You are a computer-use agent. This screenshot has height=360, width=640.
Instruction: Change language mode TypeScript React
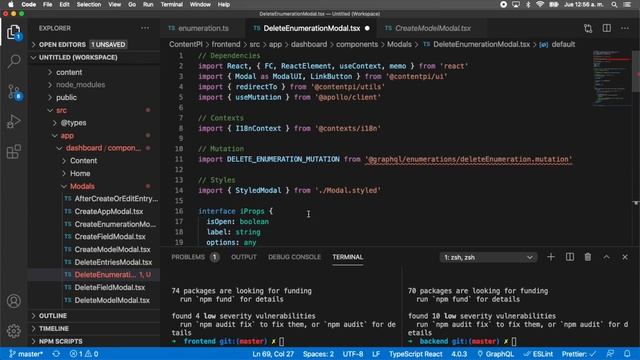[x=415, y=354]
